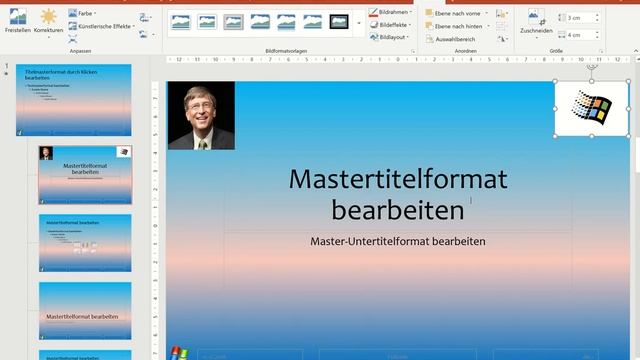Click the Anpassen group label
The image size is (640, 360).
point(80,51)
